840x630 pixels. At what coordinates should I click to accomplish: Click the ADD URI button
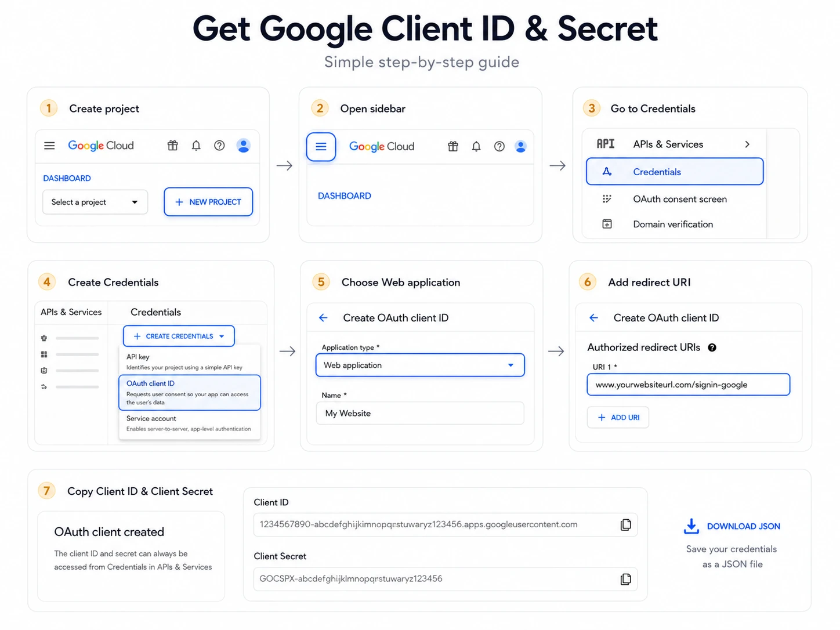tap(618, 418)
